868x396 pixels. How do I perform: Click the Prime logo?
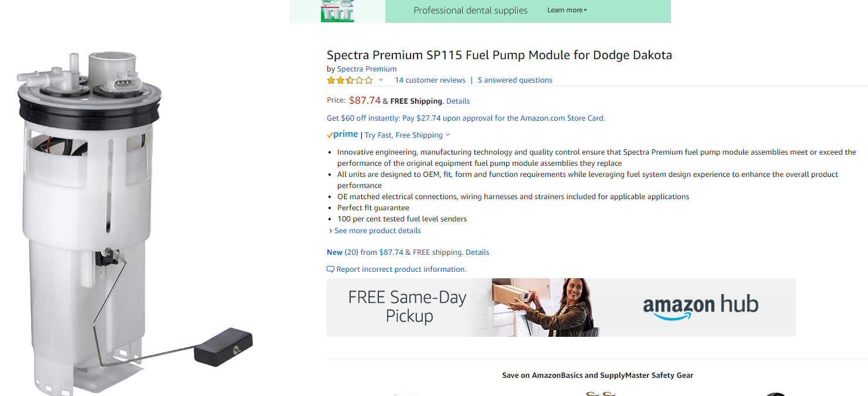click(343, 135)
